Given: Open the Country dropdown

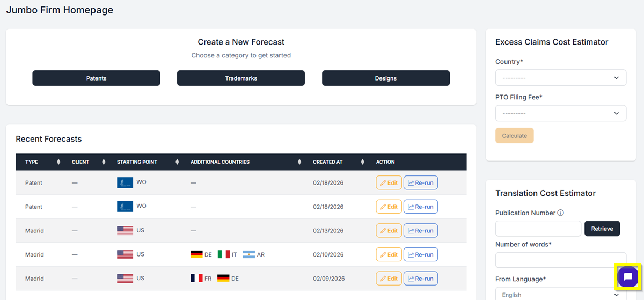Looking at the screenshot, I should click(561, 78).
